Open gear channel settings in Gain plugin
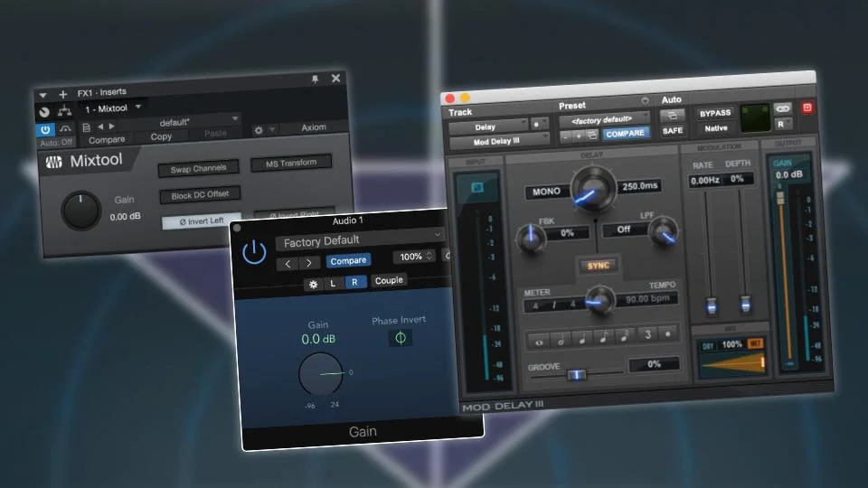The image size is (868, 488). tap(314, 285)
